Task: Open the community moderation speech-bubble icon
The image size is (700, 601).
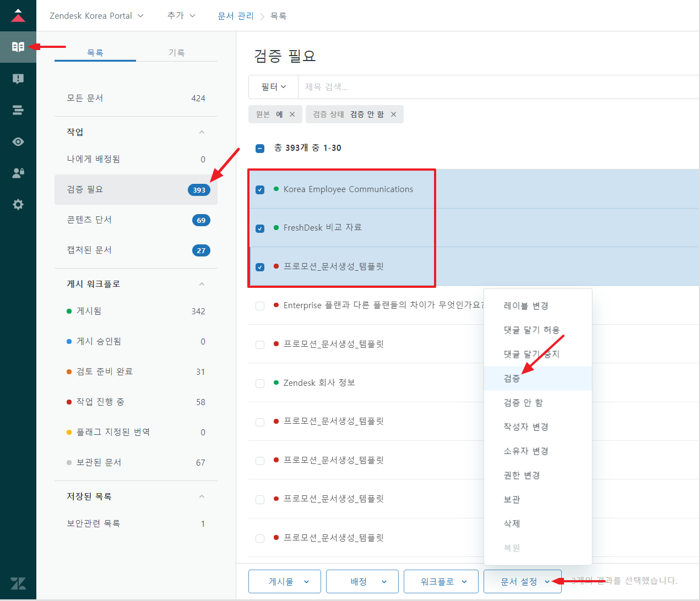Action: point(18,79)
